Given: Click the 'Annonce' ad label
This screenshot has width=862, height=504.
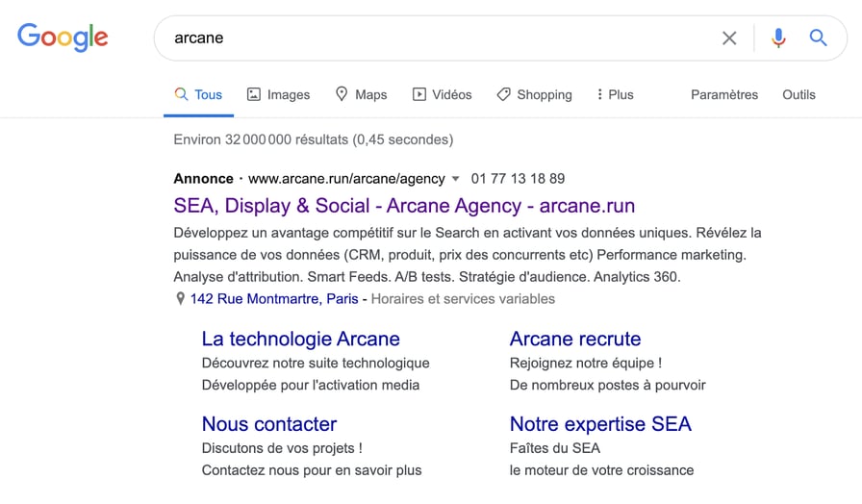Looking at the screenshot, I should click(203, 179).
